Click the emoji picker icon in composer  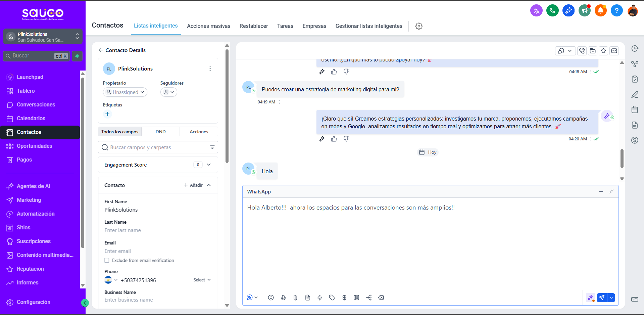point(271,298)
